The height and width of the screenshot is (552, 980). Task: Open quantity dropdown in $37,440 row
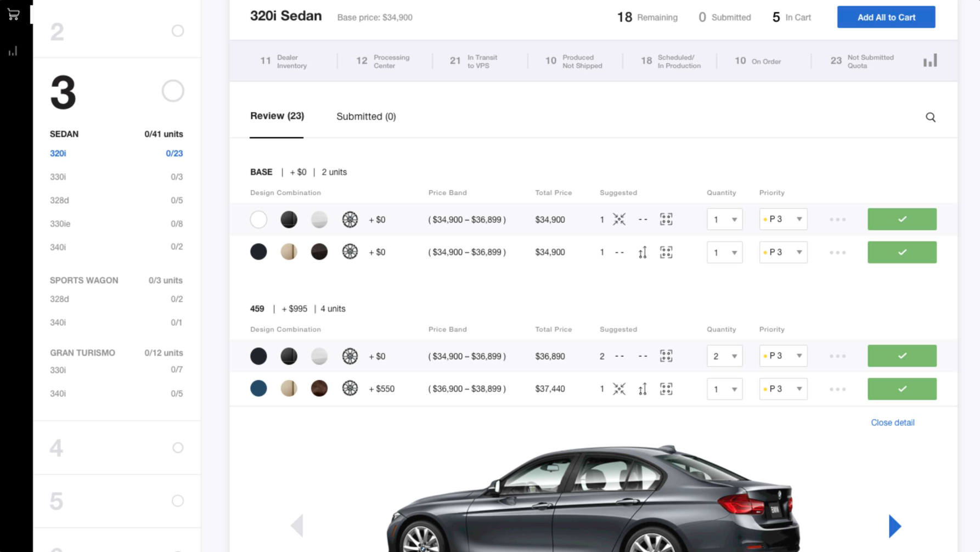click(x=724, y=389)
